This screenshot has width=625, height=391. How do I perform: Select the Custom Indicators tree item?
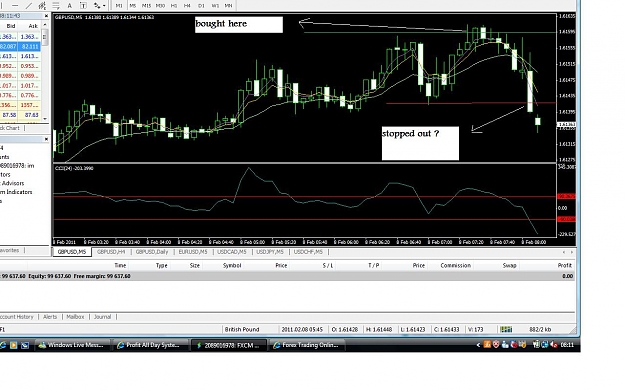click(16, 192)
